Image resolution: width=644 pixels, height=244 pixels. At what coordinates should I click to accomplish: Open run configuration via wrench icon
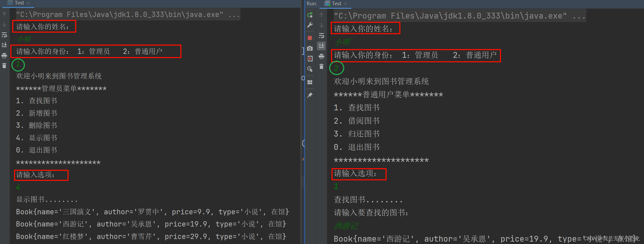[310, 25]
